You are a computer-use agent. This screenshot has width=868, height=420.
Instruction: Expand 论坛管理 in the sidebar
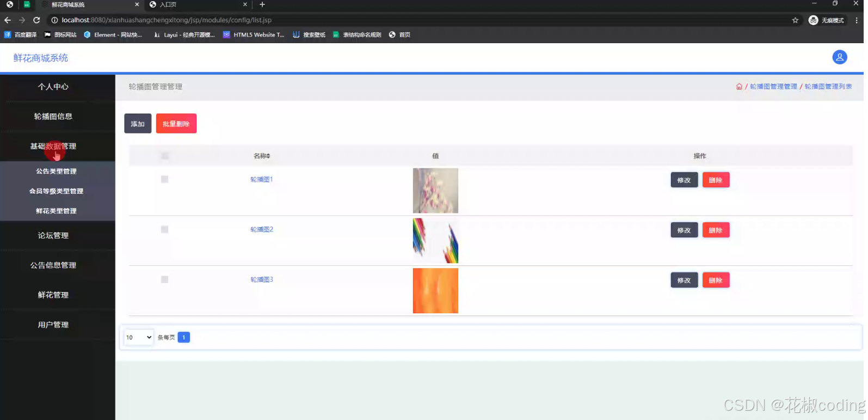(x=53, y=235)
